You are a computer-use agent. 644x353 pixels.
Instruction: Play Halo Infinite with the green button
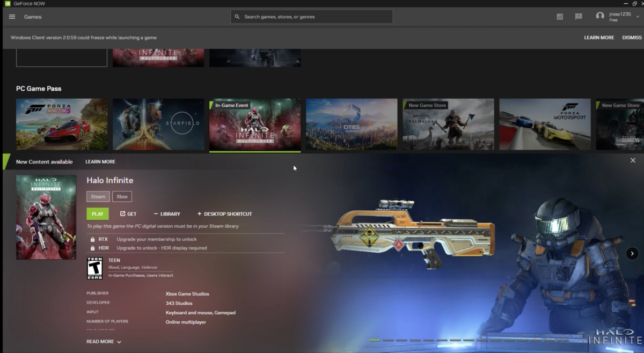[x=98, y=214]
